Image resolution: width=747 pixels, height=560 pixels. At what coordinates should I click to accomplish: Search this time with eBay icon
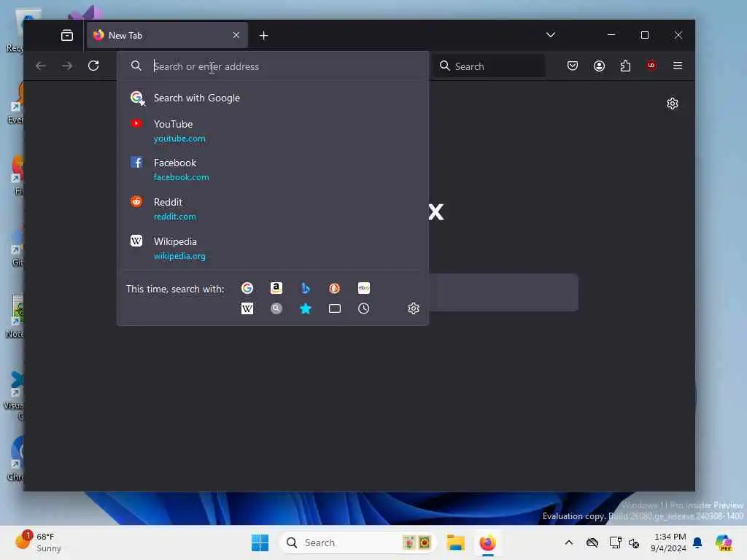[363, 288]
